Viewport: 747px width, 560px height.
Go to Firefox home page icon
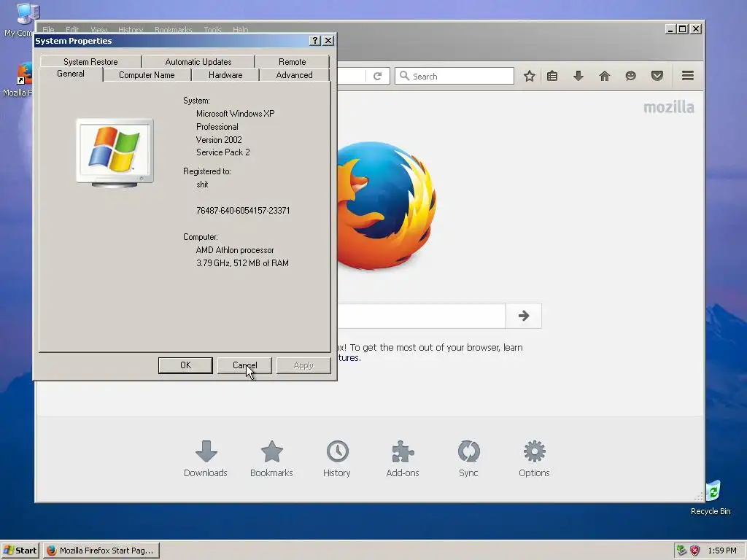tap(605, 76)
